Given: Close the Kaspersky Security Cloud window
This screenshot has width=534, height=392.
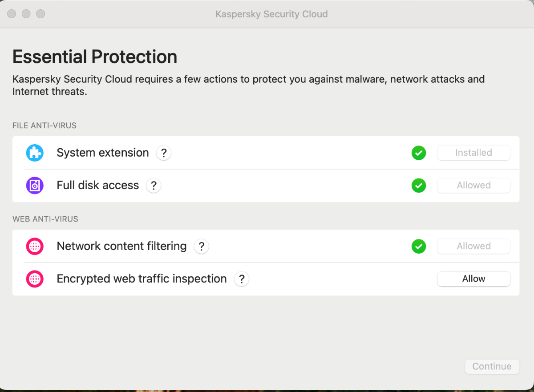Looking at the screenshot, I should click(x=12, y=14).
